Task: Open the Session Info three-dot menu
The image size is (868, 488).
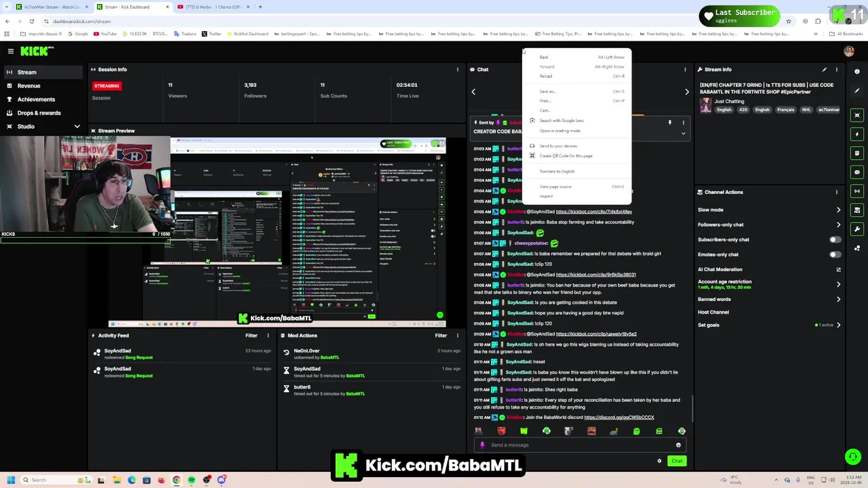Action: pos(457,69)
